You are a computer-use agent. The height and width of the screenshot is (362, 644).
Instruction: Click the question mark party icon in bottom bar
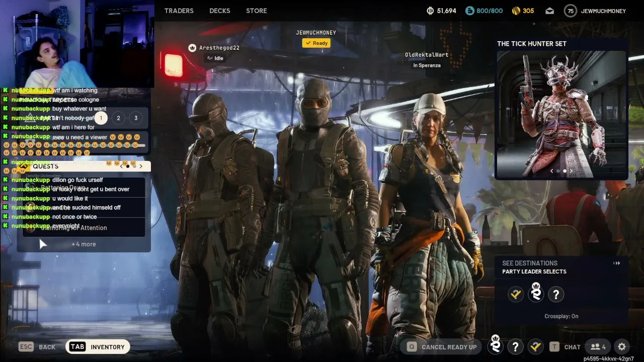515,347
